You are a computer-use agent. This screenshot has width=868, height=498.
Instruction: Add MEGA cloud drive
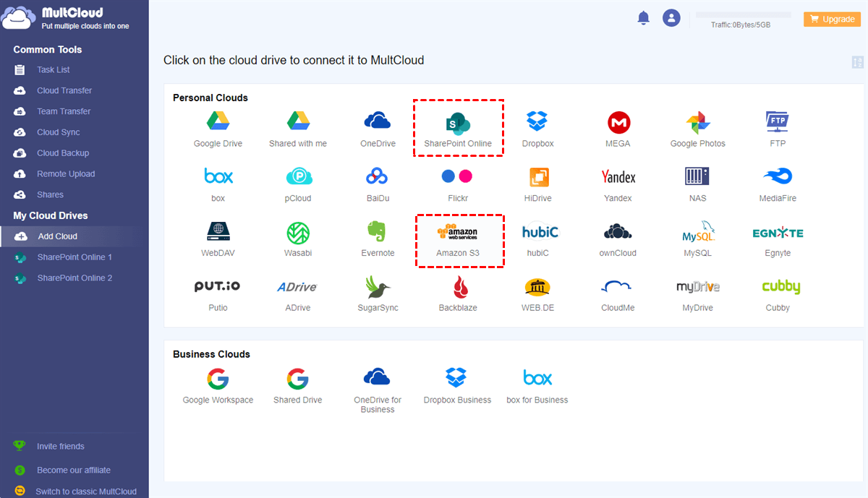[618, 129]
